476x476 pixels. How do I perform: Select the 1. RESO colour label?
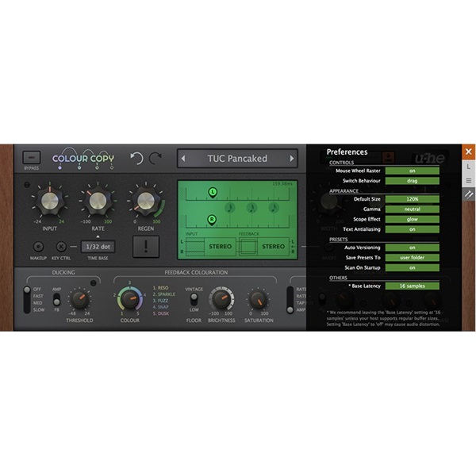tap(160, 288)
